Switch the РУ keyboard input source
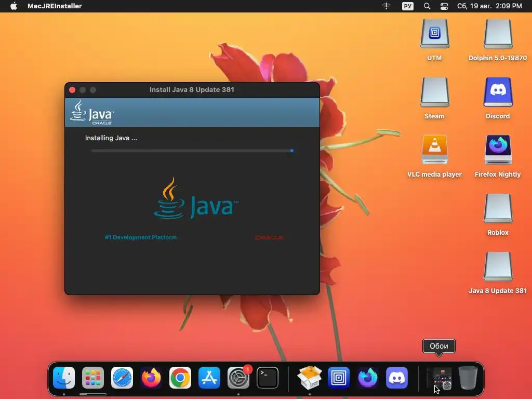The image size is (532, 399). [x=407, y=6]
